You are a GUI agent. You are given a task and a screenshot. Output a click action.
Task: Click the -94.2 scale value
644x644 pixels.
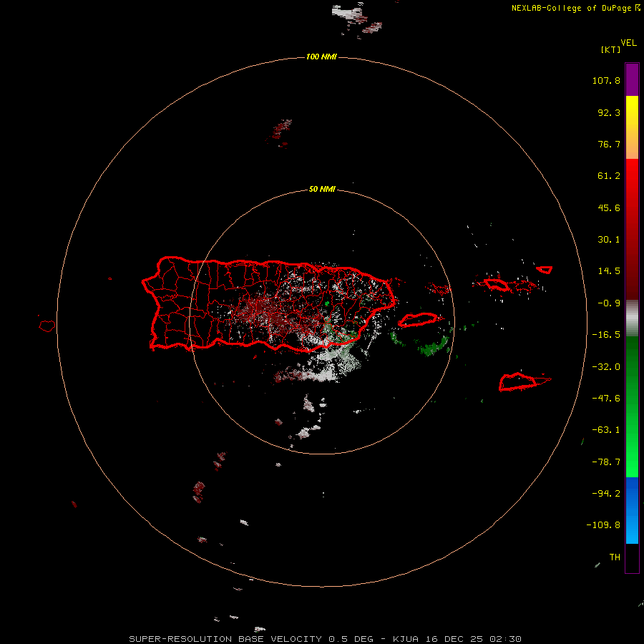pyautogui.click(x=606, y=494)
